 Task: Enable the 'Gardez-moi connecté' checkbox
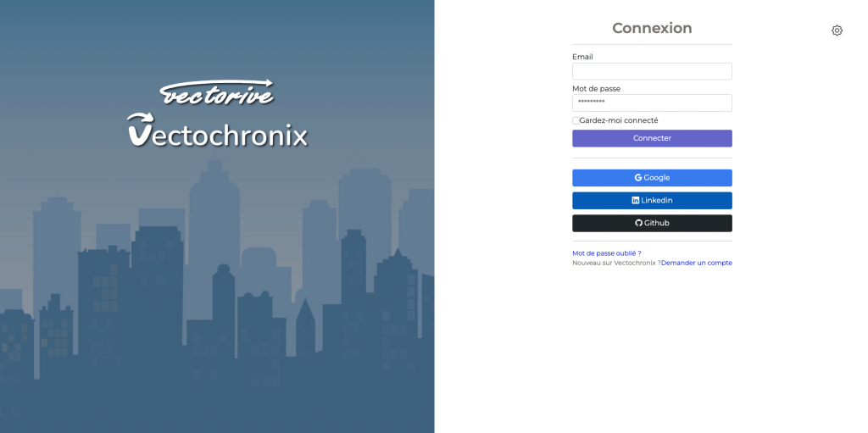coord(576,120)
